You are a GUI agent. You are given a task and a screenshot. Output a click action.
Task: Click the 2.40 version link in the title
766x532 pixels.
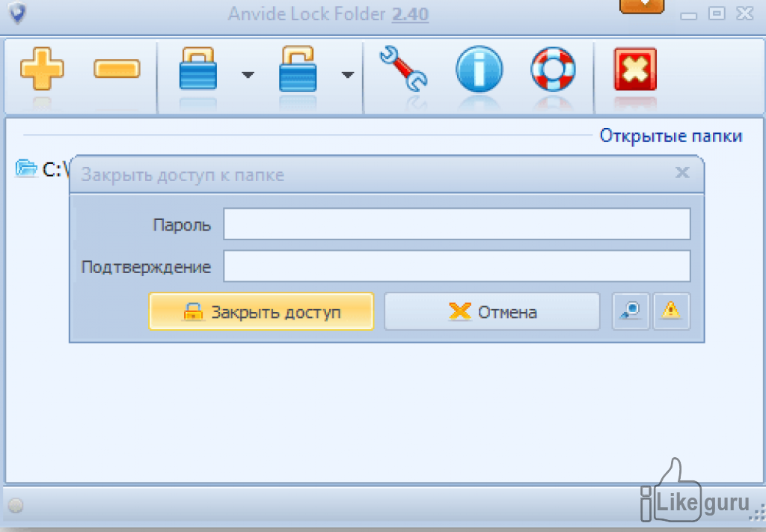[409, 13]
